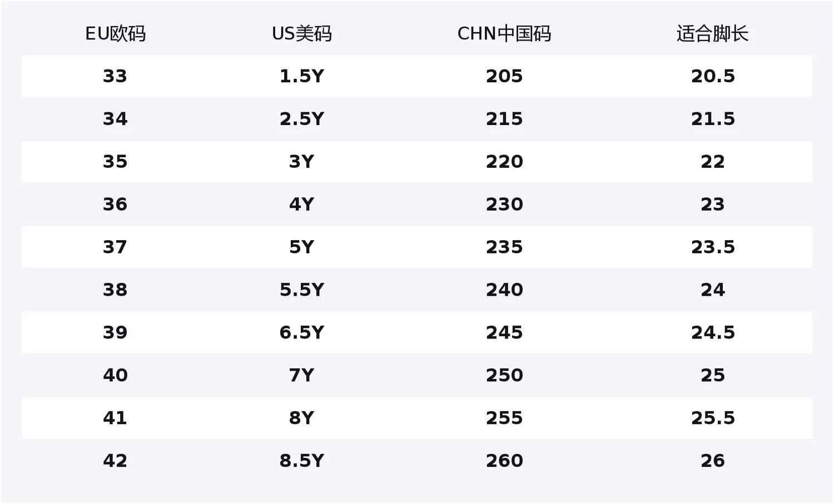This screenshot has width=834, height=504.
Task: Select the 1.5Y US size cell
Action: (301, 76)
